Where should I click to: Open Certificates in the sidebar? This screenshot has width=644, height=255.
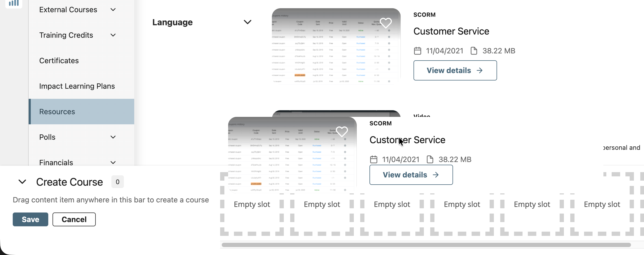[x=59, y=61]
